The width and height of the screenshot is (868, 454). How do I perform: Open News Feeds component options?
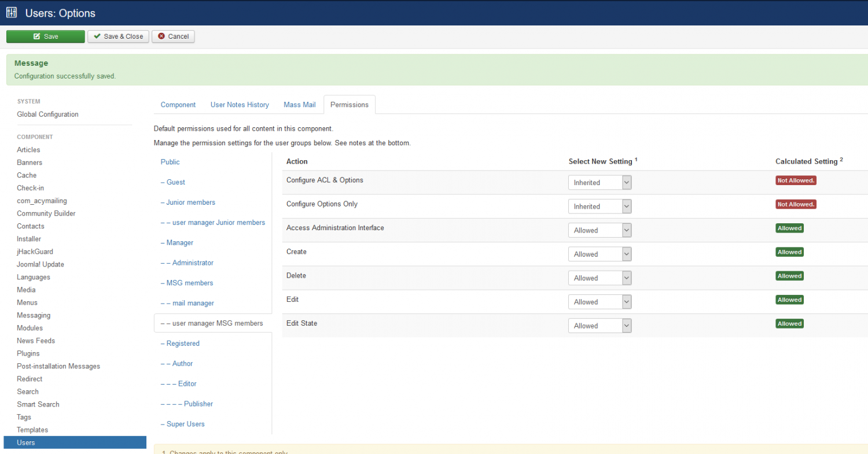point(36,341)
